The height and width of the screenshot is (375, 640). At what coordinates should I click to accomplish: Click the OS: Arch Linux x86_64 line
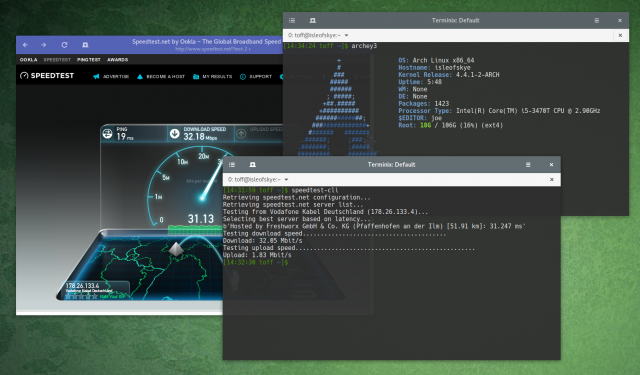coord(436,60)
